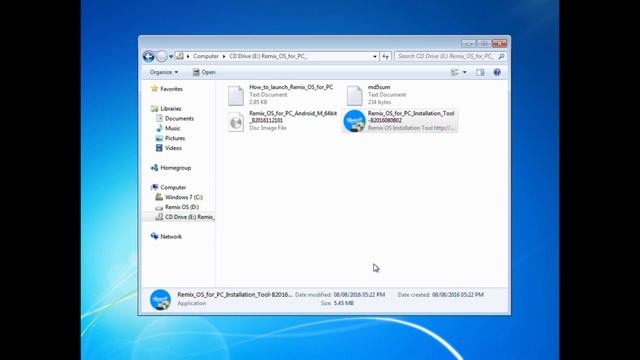Click the Size 5.45 MB value
The width and height of the screenshot is (640, 360).
[343, 303]
